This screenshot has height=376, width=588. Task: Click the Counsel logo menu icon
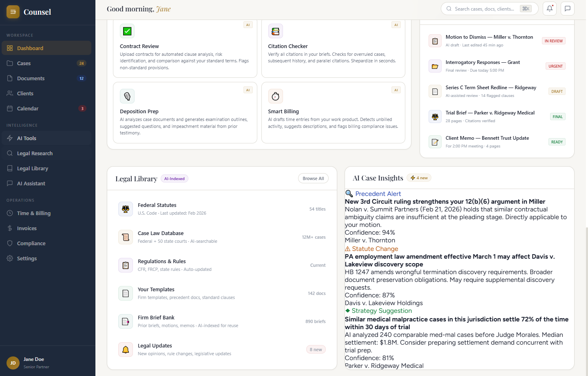[13, 12]
